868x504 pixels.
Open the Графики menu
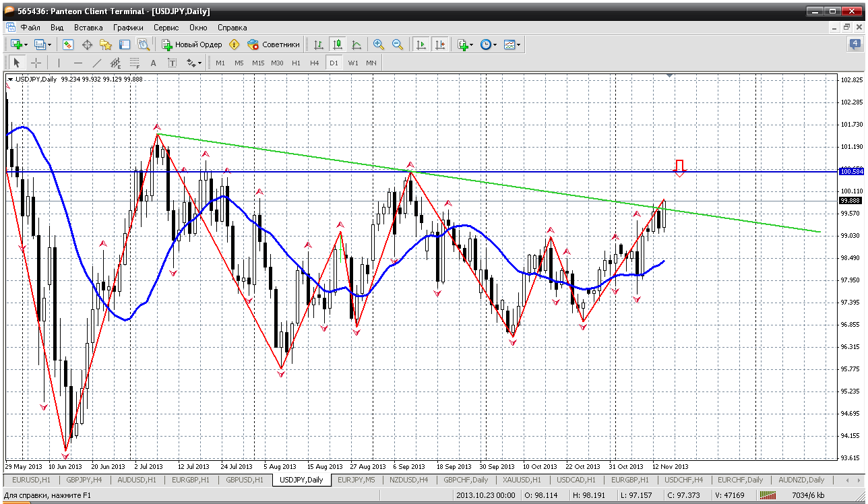pyautogui.click(x=128, y=28)
